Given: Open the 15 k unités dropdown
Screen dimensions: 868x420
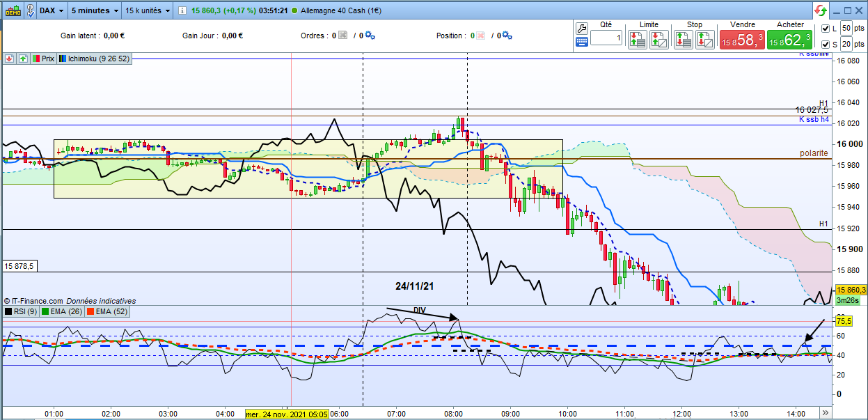Looking at the screenshot, I should pos(147,11).
